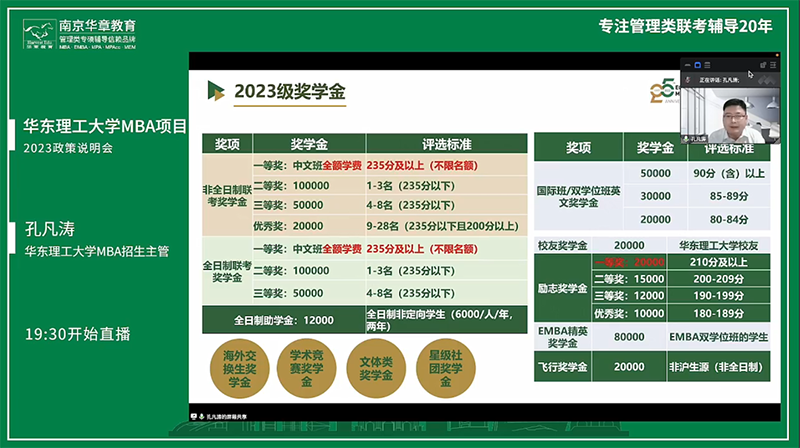Click the 非沪生源（非全日制）cell
Screen dimensions: 800x448
point(718,367)
